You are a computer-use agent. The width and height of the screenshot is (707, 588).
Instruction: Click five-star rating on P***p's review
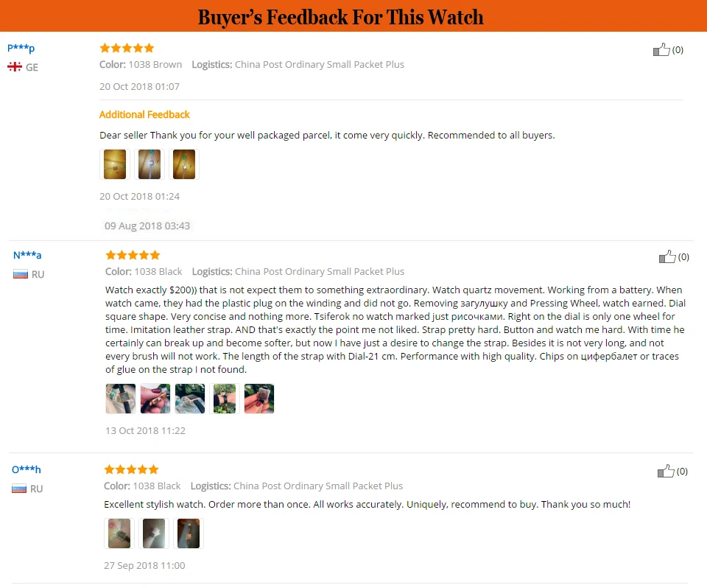coord(127,48)
